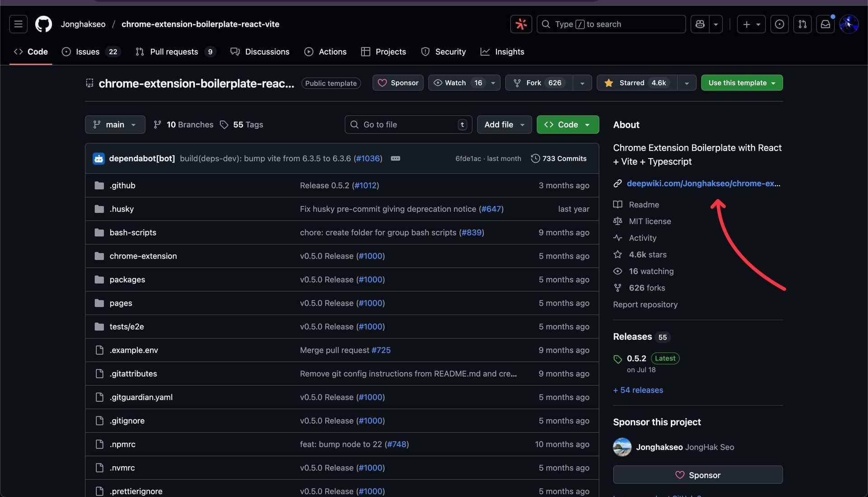Open the notifications inbox icon
This screenshot has height=497, width=868.
pos(826,24)
